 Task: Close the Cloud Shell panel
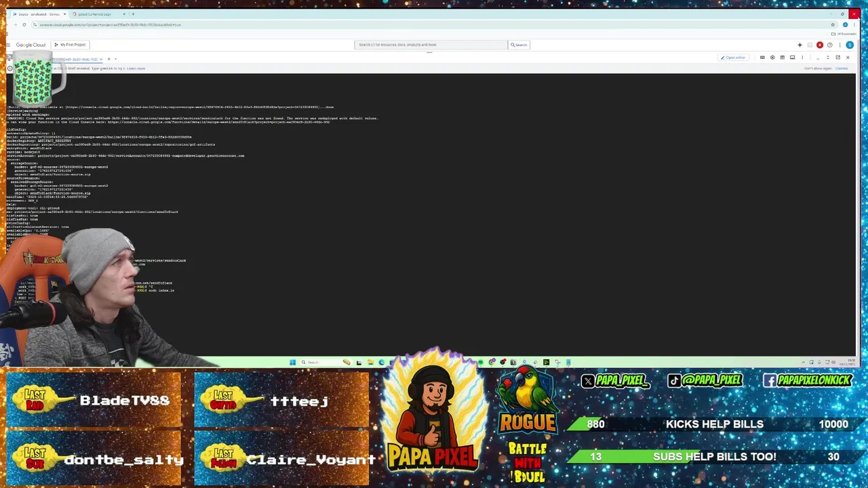click(848, 58)
